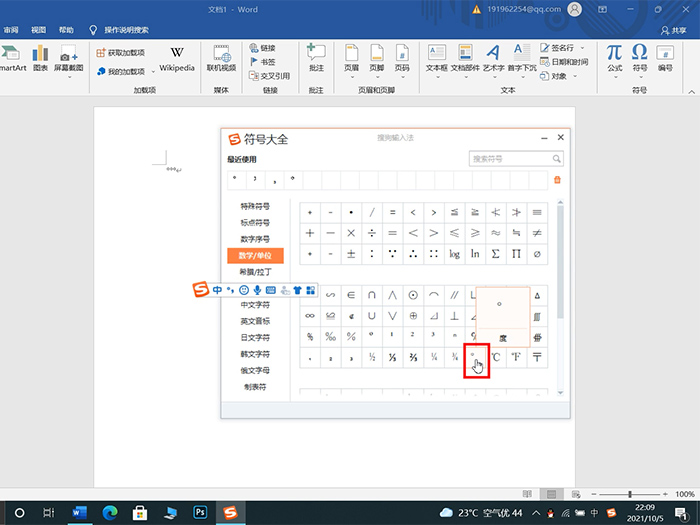700x525 pixels.
Task: Open the Sogou toolbox grid icon
Action: point(310,290)
